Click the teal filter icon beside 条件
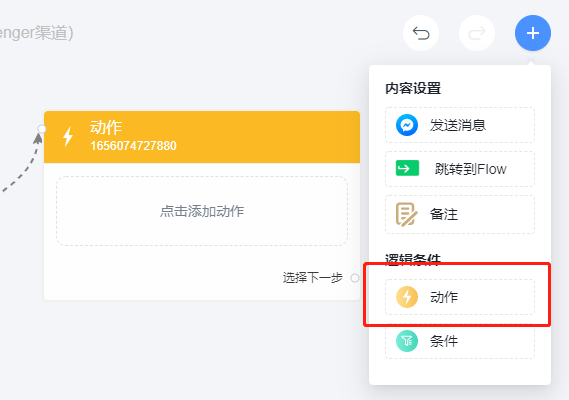Screen dimensions: 569x400 tap(407, 341)
